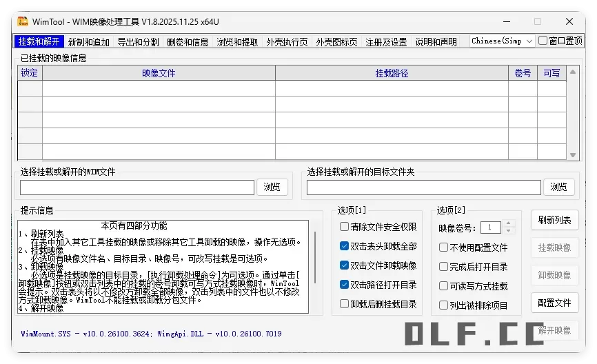This screenshot has height=364, width=597.
Task: Click the WimTool app icon in title bar
Action: (x=23, y=21)
